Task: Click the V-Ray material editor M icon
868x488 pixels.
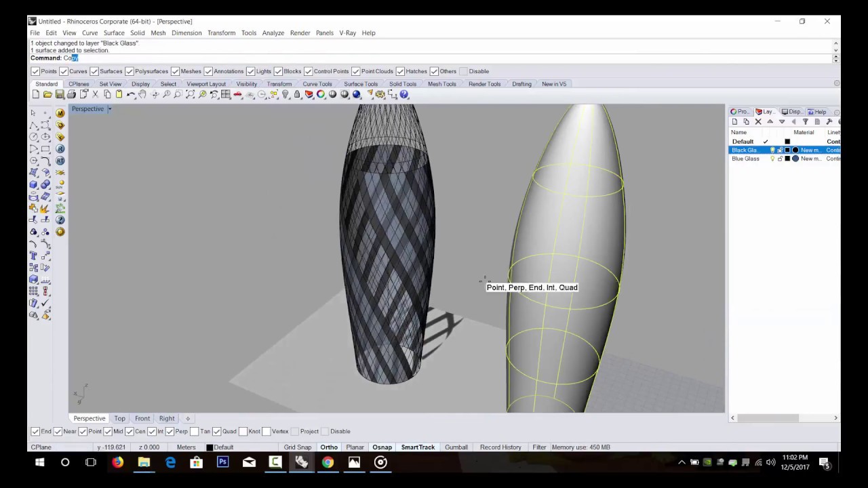Action: [60, 113]
